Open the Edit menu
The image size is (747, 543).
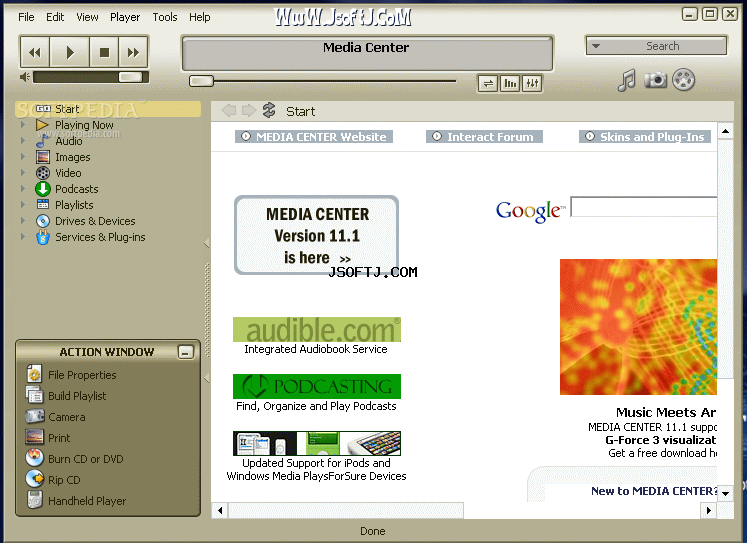(55, 17)
